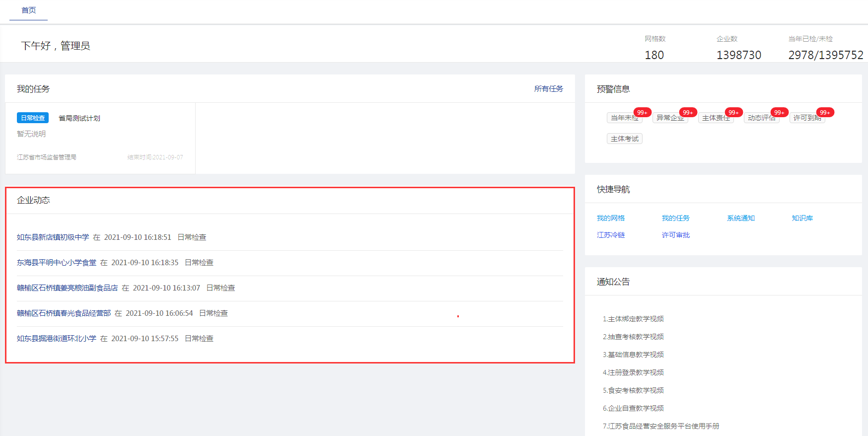Click the 99+ badge on 异常企业
868x436 pixels.
688,113
